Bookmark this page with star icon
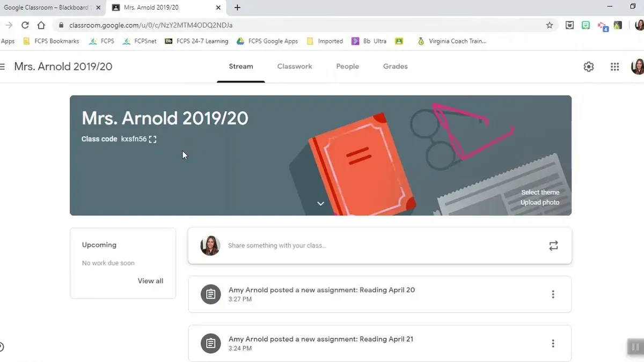This screenshot has width=644, height=362. (550, 25)
